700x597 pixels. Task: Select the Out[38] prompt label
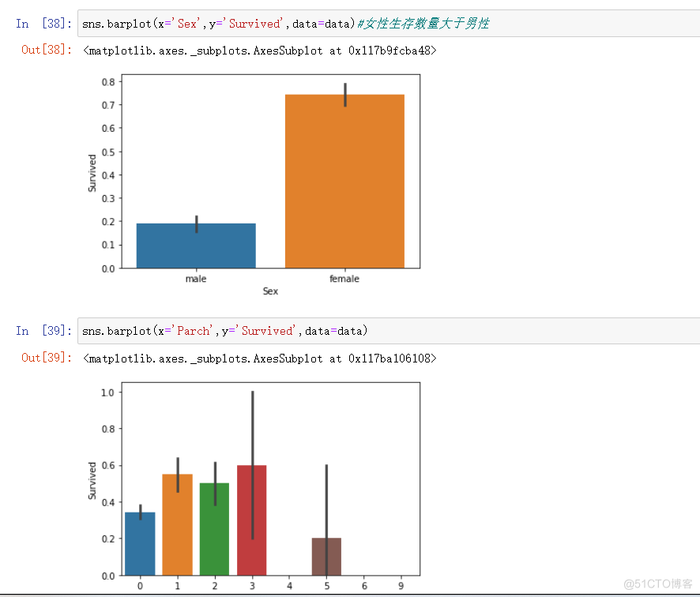tap(47, 50)
